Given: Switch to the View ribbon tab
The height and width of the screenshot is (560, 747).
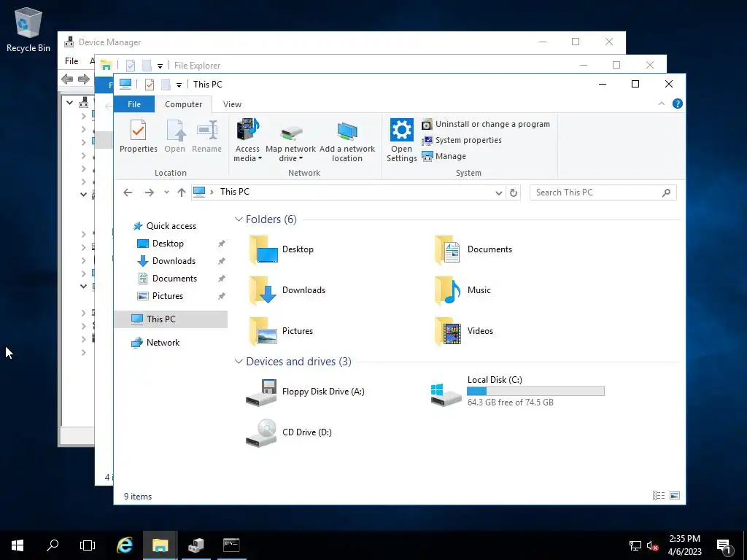Looking at the screenshot, I should pos(232,104).
